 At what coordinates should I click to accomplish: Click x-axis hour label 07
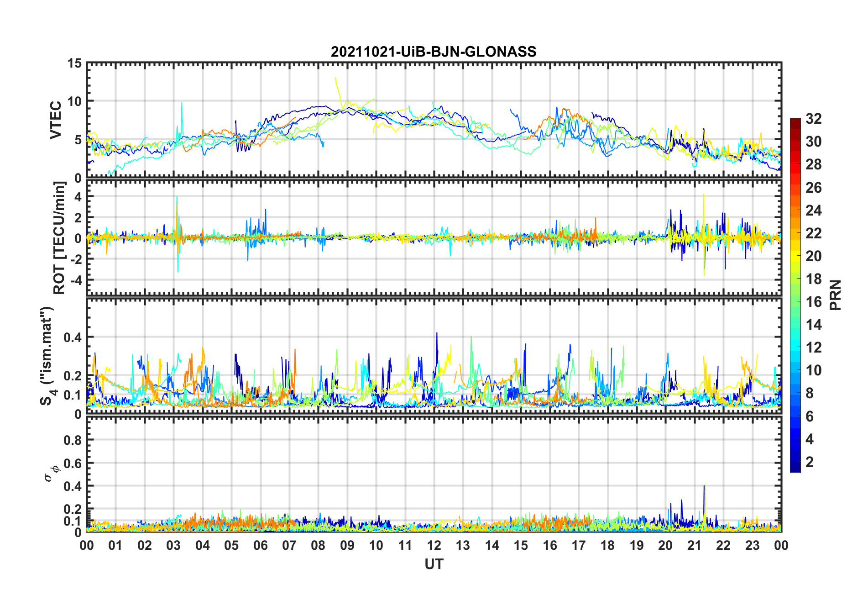289,545
